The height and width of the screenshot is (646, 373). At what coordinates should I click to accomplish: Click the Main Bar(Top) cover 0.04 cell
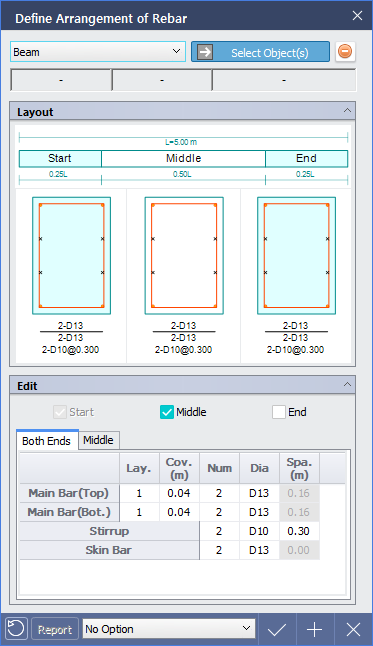[x=179, y=493]
